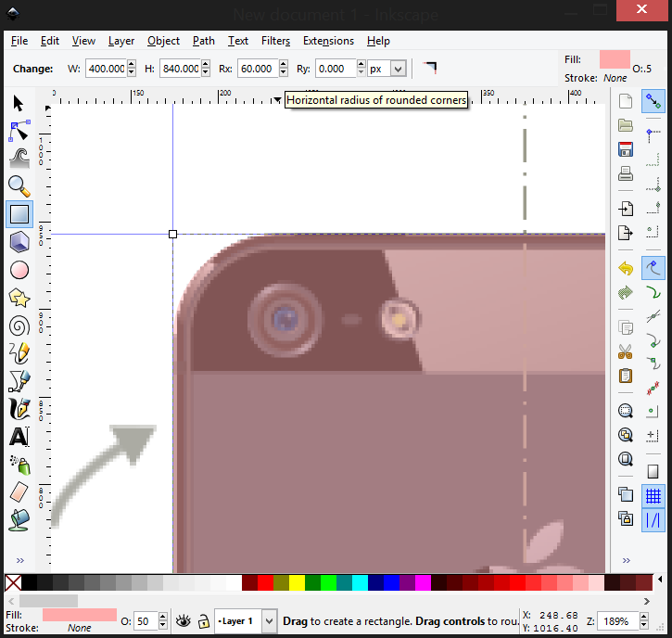Image resolution: width=672 pixels, height=638 pixels.
Task: Toggle global snapping on snap bar
Action: [653, 101]
